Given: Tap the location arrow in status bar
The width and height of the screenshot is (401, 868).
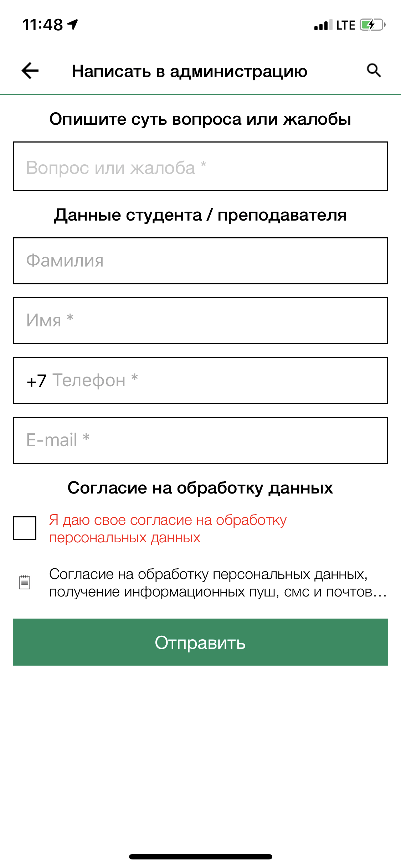Looking at the screenshot, I should pyautogui.click(x=73, y=25).
